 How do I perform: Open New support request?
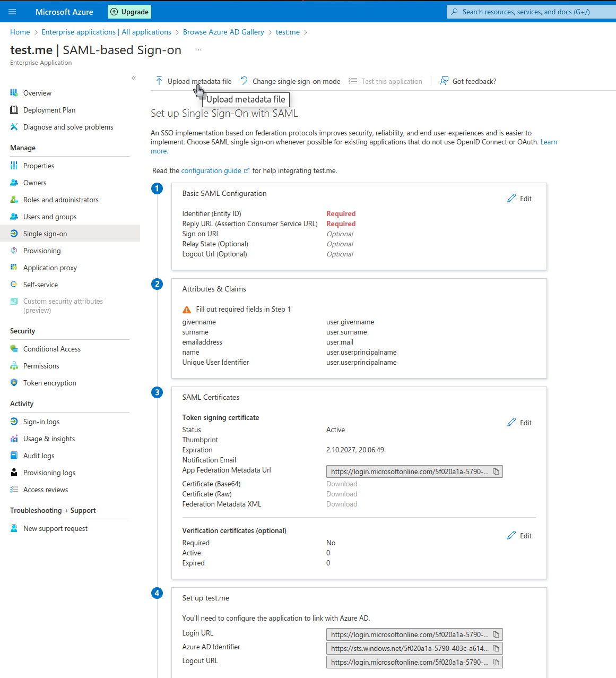click(55, 528)
